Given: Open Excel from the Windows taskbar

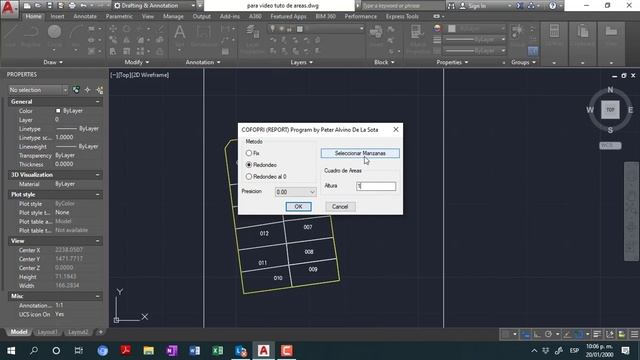Looking at the screenshot, I should [x=218, y=351].
